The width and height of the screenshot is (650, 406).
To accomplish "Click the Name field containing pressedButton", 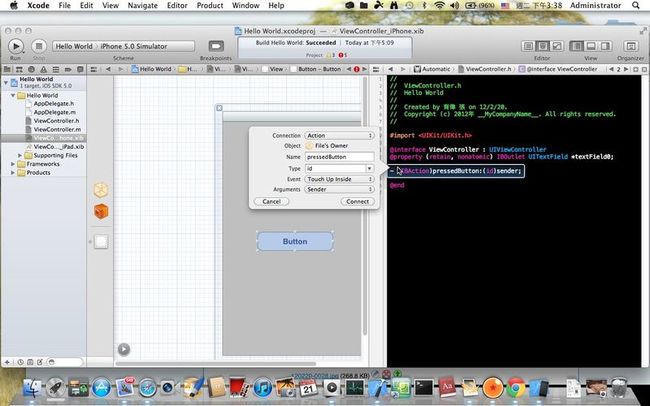I will [339, 157].
